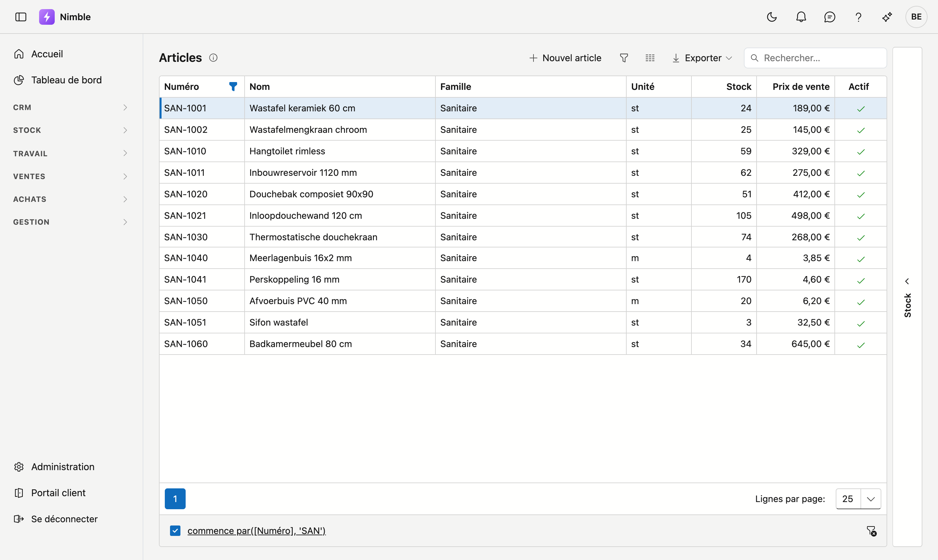Viewport: 938px width, 560px height.
Task: Edit the commence par filter expression link
Action: point(256,531)
